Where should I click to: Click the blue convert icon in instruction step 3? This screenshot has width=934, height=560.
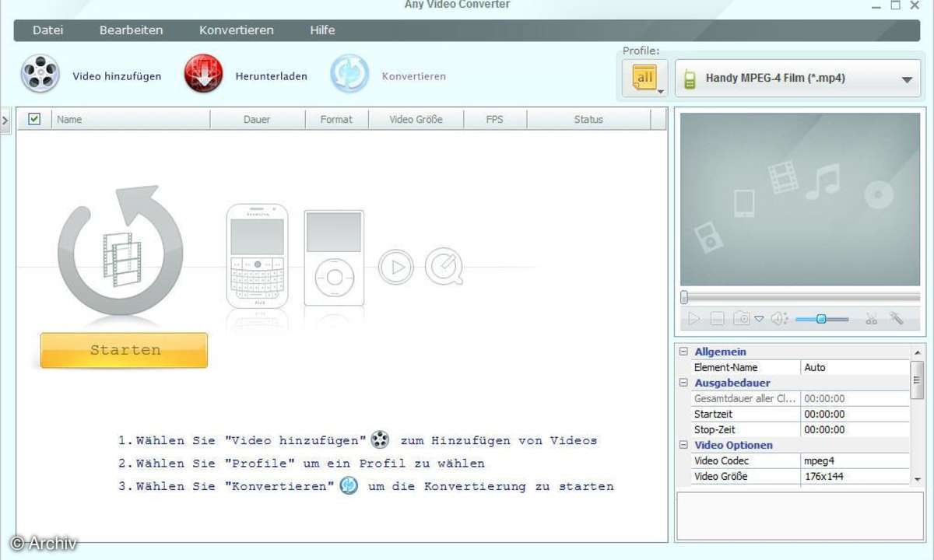(x=349, y=486)
